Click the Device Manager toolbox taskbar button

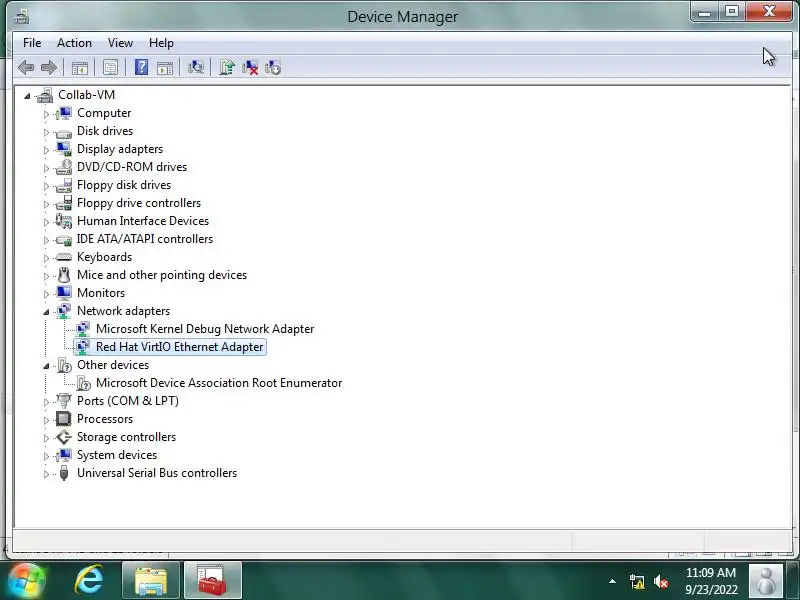click(212, 581)
